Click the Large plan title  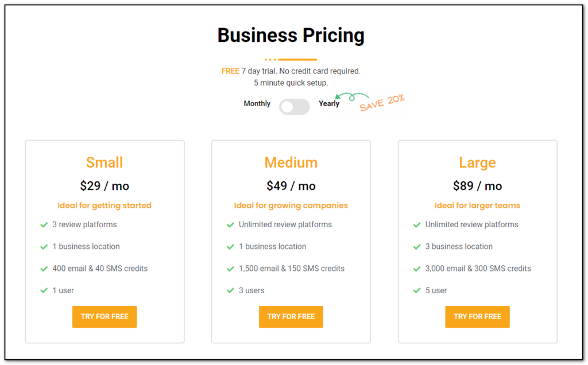[477, 163]
